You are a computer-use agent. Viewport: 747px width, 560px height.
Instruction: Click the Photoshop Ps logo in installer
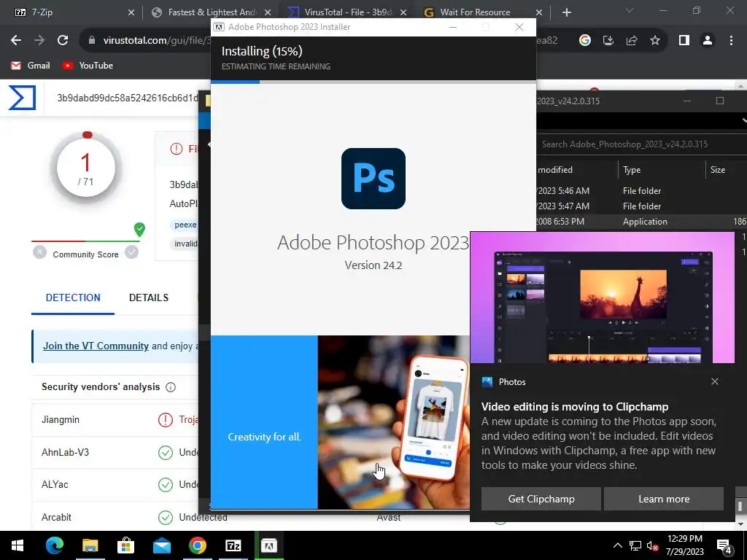[x=373, y=179]
